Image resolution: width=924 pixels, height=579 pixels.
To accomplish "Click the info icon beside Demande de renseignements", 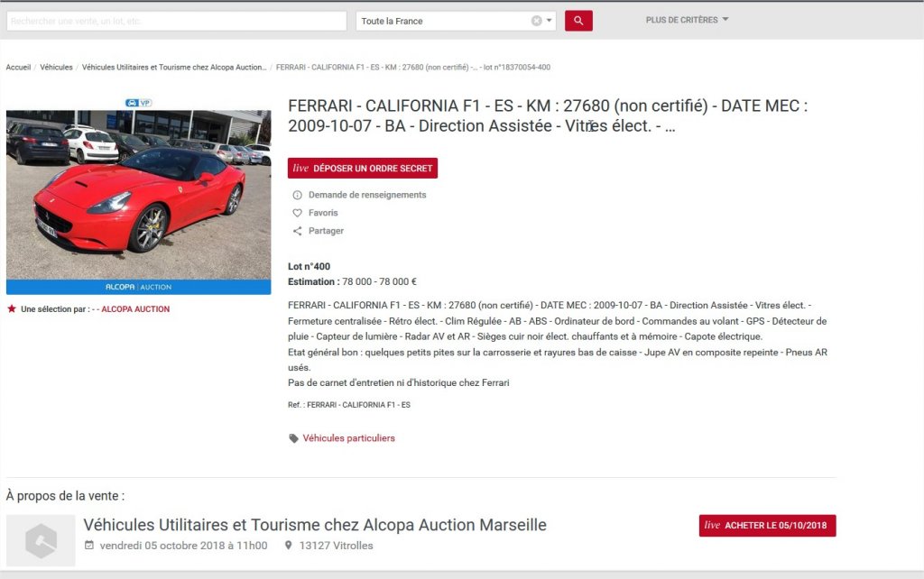I will coord(298,194).
